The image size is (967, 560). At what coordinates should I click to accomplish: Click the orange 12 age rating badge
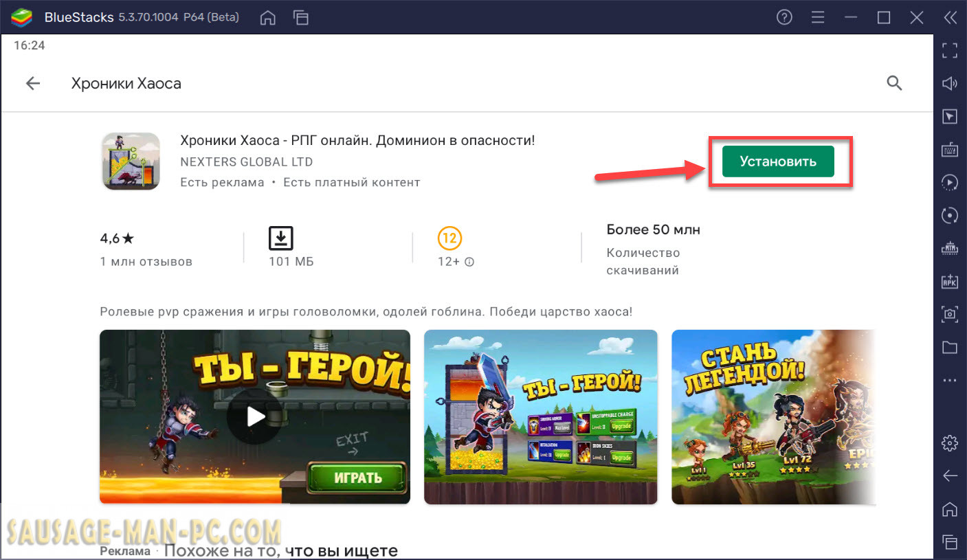(449, 238)
